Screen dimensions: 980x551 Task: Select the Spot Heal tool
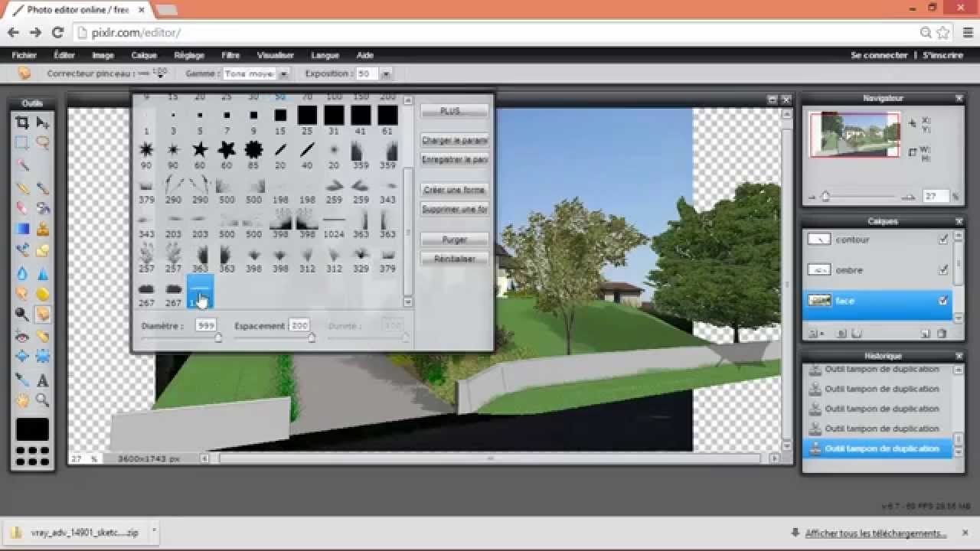(43, 336)
